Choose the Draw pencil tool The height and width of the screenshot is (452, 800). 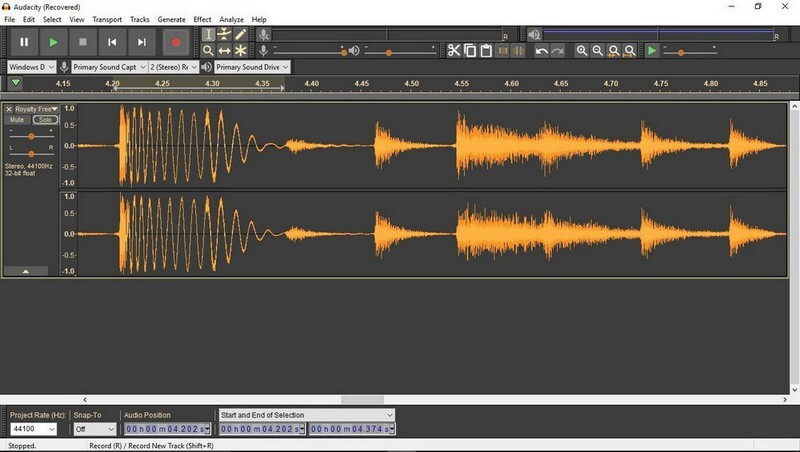(x=241, y=34)
